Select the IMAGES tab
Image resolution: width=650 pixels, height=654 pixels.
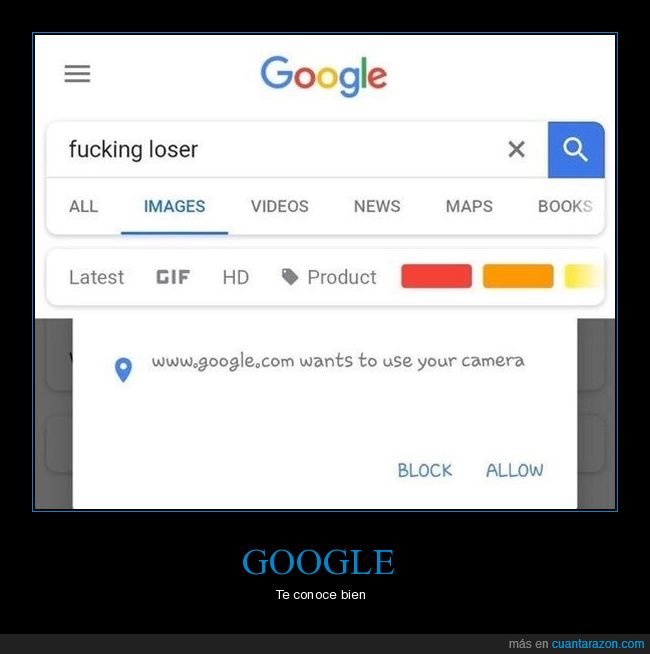point(174,206)
